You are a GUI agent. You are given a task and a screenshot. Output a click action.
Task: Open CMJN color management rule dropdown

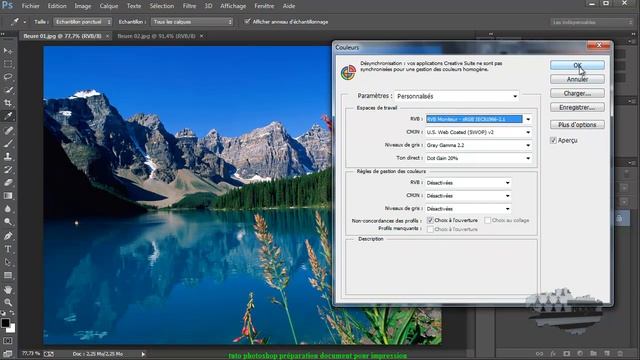[x=468, y=196]
